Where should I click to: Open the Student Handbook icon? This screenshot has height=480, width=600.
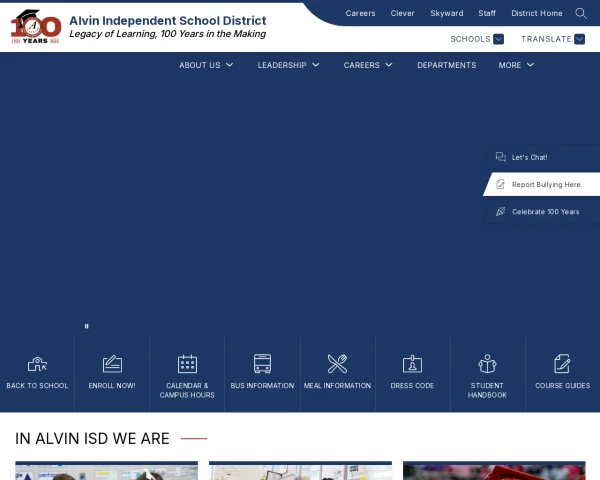(x=487, y=364)
